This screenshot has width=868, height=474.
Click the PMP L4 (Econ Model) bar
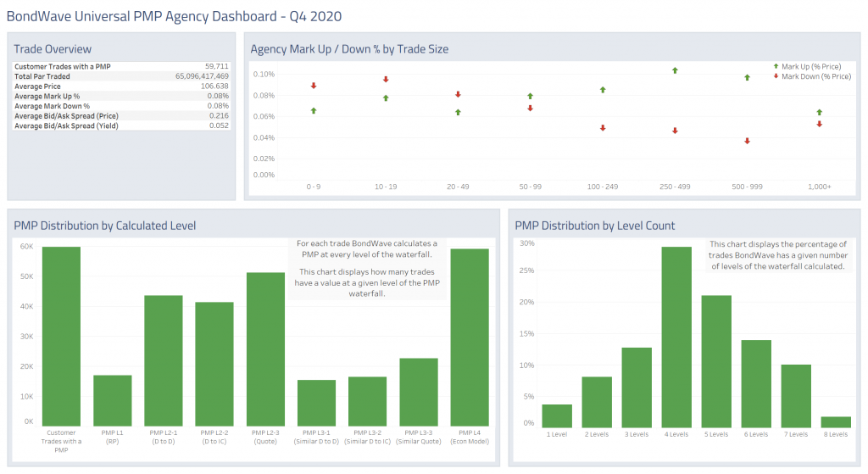(x=470, y=337)
